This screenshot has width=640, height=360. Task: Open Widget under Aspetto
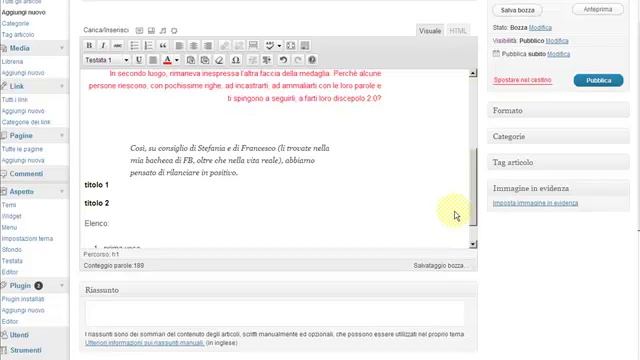tap(11, 216)
